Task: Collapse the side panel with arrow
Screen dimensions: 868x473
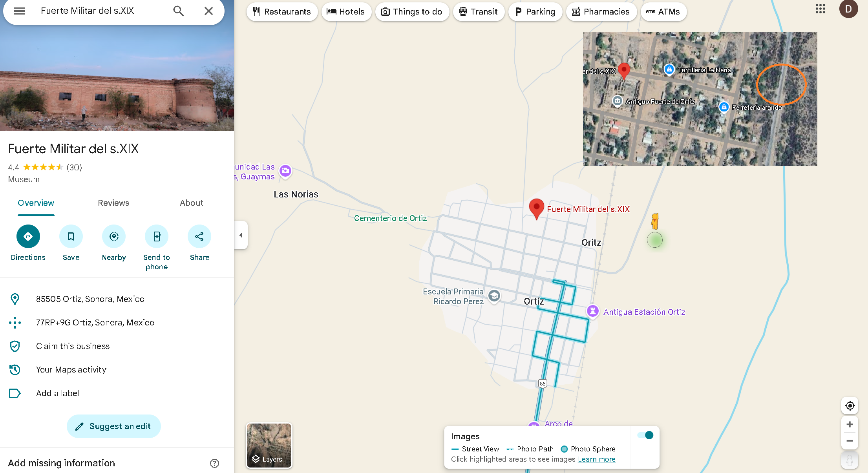Action: [241, 235]
